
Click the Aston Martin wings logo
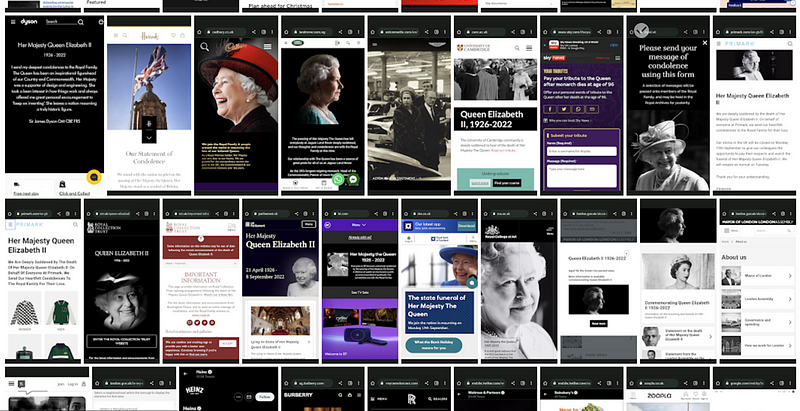tap(437, 45)
